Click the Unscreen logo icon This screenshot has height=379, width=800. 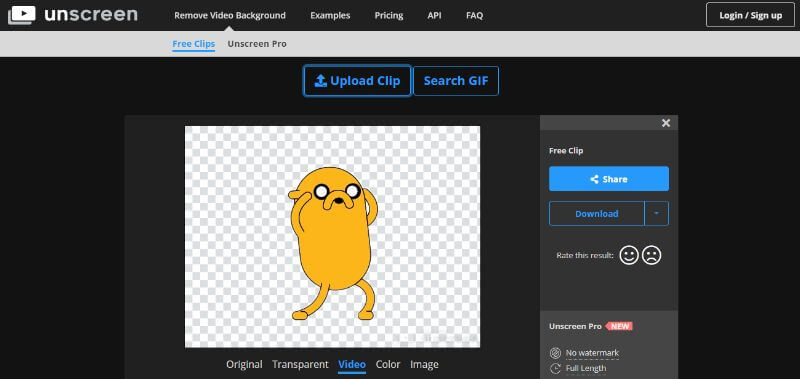click(22, 15)
